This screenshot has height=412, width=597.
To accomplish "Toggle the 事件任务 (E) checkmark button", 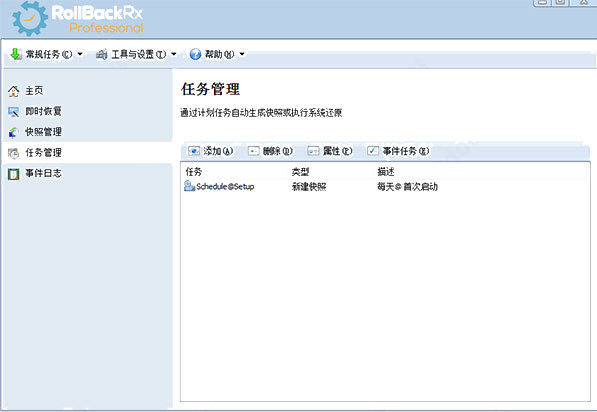I will [398, 151].
